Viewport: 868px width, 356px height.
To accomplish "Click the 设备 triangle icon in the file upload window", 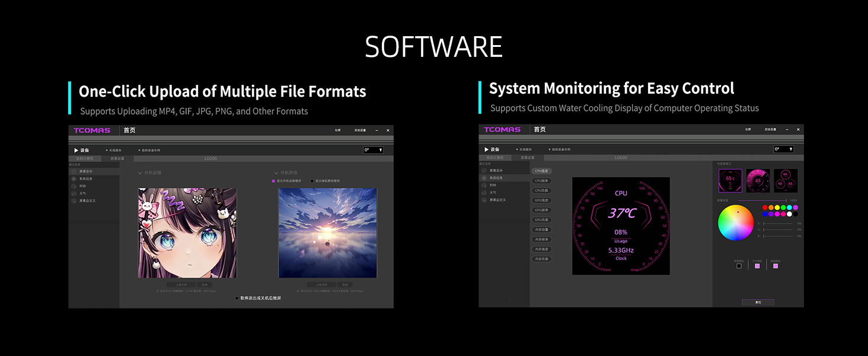I will click(76, 150).
